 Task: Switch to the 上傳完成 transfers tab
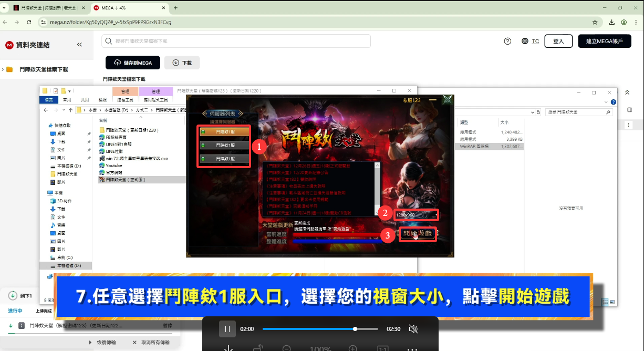(x=45, y=311)
